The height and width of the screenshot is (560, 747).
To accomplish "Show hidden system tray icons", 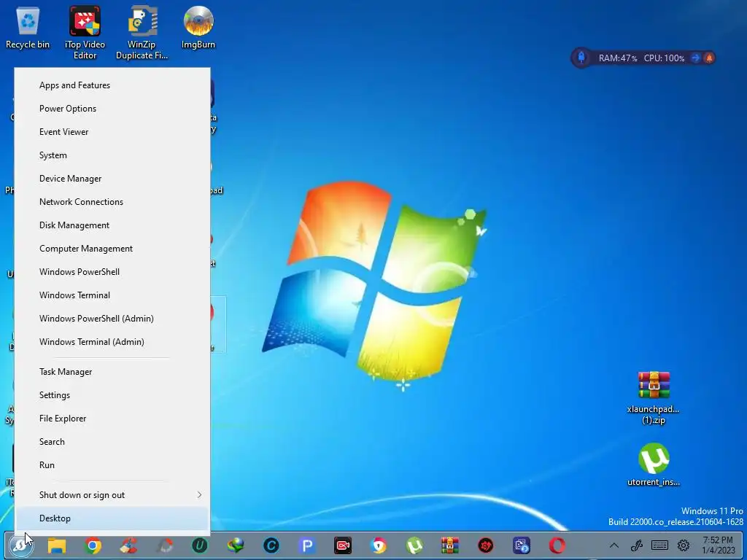I will pyautogui.click(x=614, y=545).
